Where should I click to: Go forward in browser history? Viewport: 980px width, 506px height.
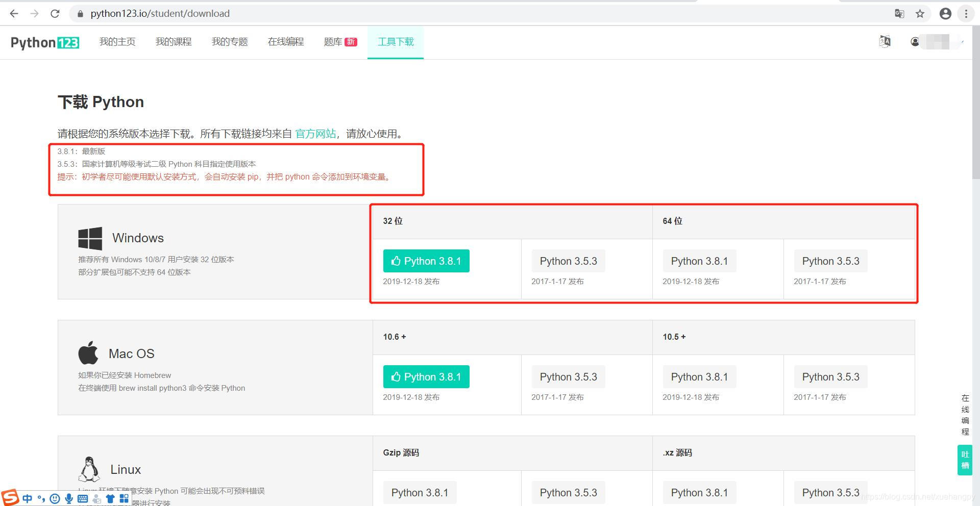(x=35, y=14)
